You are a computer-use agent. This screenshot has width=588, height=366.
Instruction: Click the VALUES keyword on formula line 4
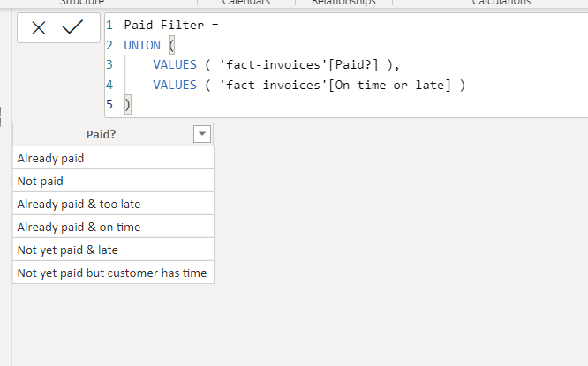click(175, 85)
